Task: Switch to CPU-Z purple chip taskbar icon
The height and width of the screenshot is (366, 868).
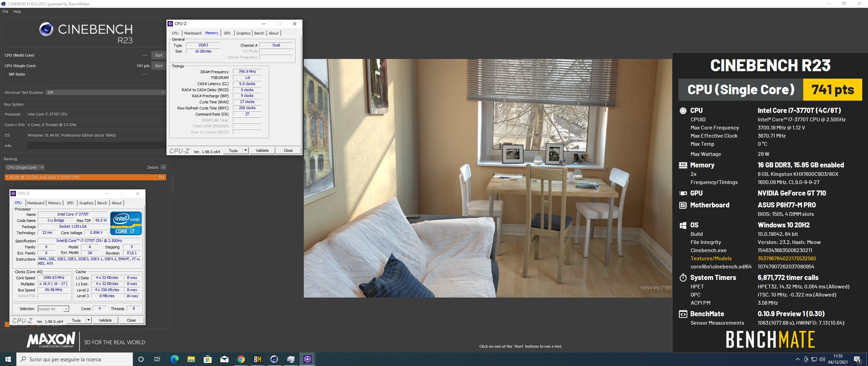Action: point(307,359)
